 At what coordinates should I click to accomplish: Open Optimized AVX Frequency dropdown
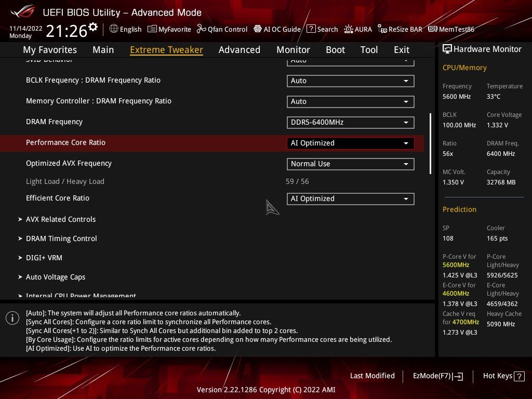(x=351, y=164)
